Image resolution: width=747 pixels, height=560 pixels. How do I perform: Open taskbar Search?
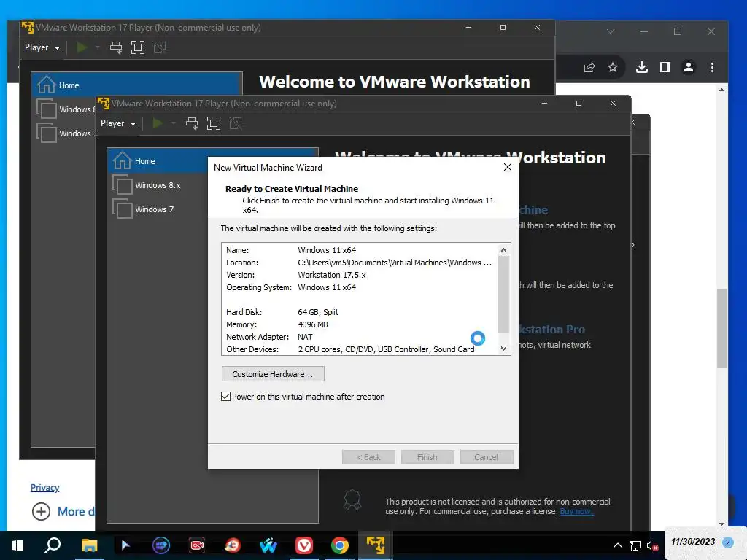point(53,545)
